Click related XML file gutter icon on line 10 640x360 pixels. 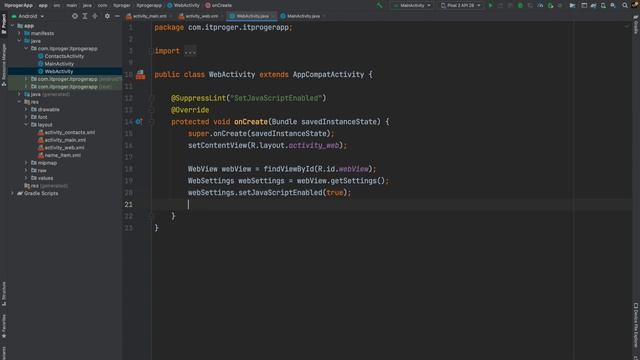[x=140, y=74]
